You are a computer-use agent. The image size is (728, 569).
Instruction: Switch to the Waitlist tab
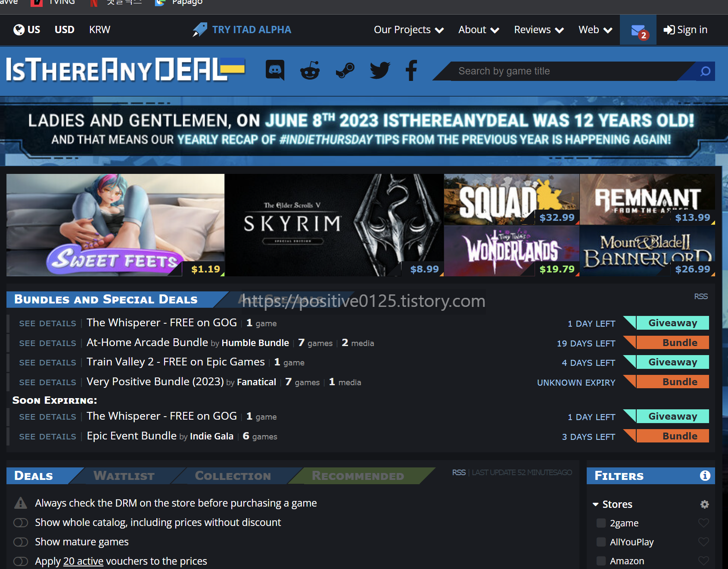(124, 476)
